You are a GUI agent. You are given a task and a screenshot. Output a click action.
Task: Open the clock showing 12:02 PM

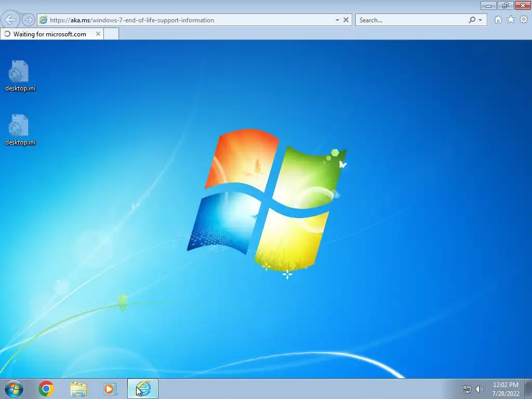[x=506, y=389]
